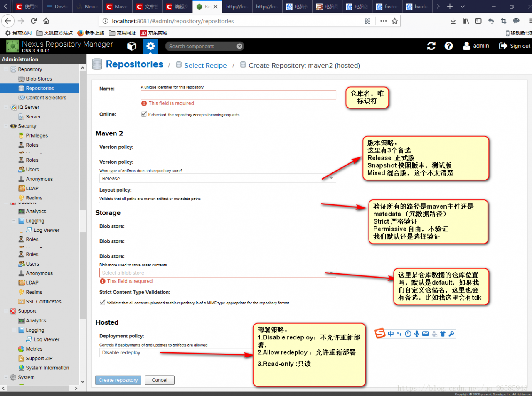Open the 火狐官方站点 bookmark folder
Image resolution: width=532 pixels, height=396 pixels.
pos(54,33)
